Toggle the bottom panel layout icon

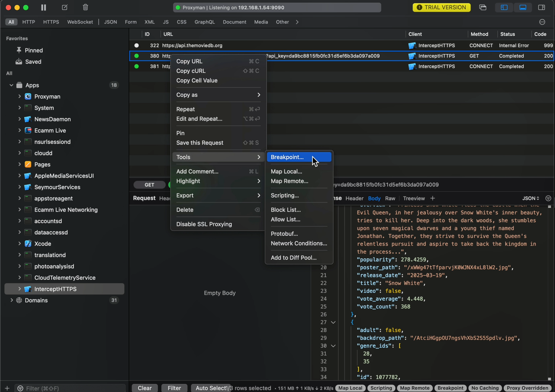click(523, 8)
